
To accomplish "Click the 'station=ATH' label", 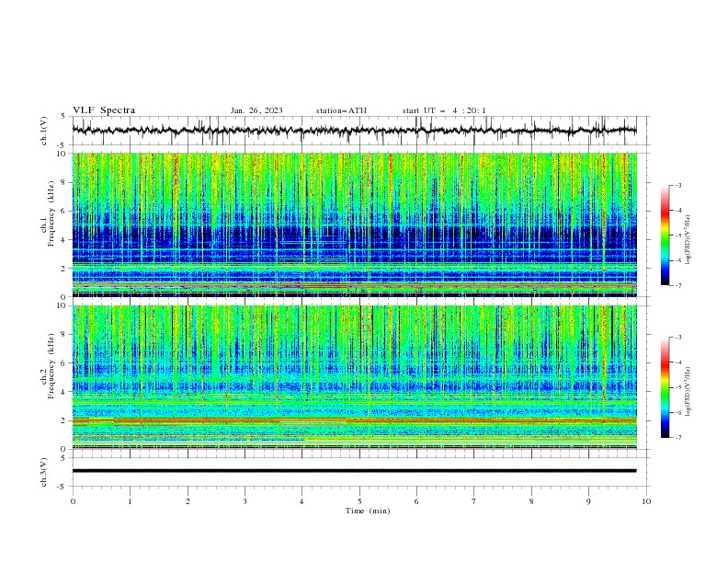I will pos(341,110).
